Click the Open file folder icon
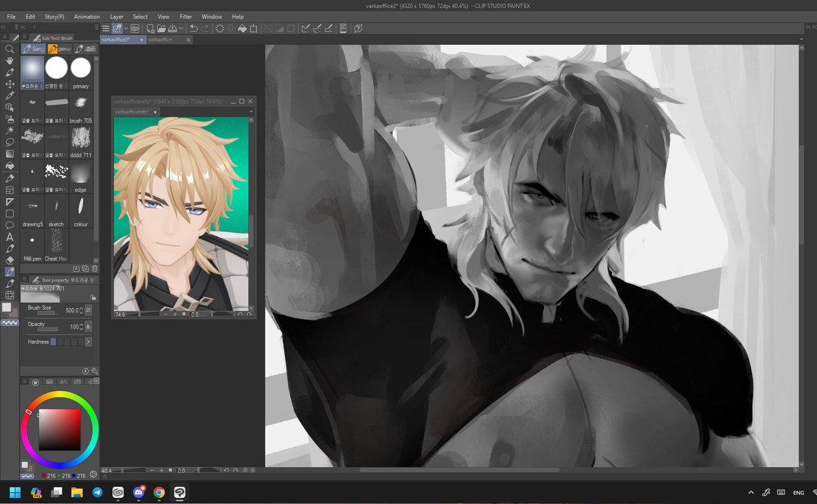 click(161, 29)
